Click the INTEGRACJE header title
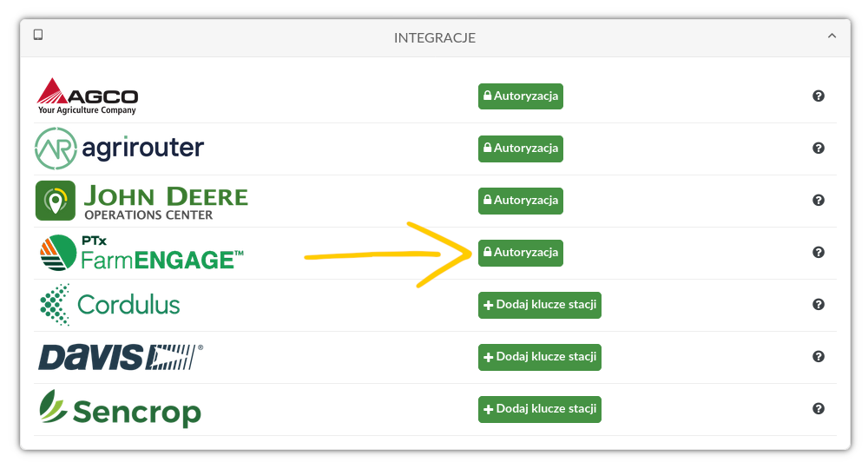This screenshot has width=868, height=469. pyautogui.click(x=434, y=38)
